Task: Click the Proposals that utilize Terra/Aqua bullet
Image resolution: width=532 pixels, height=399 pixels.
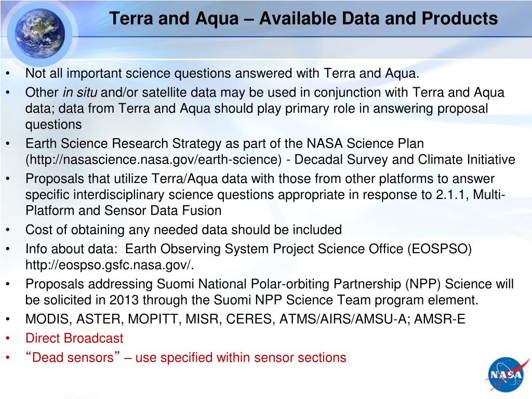Action: click(265, 194)
